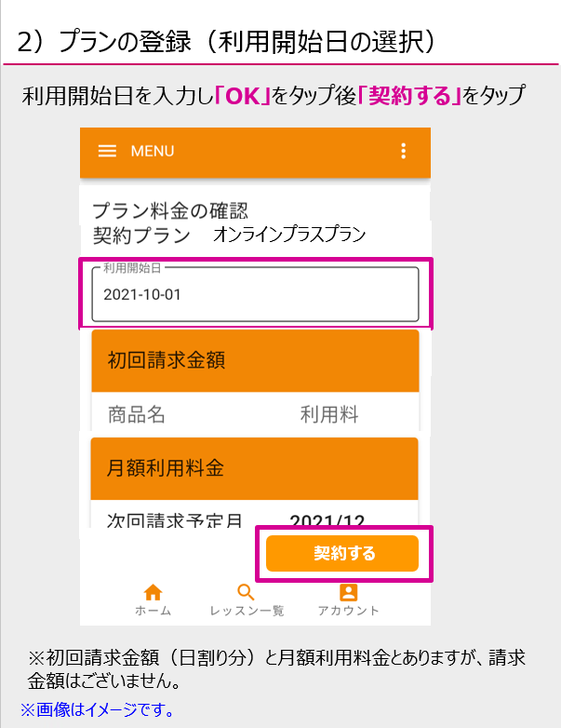Open the hamburger menu icon

click(x=107, y=151)
